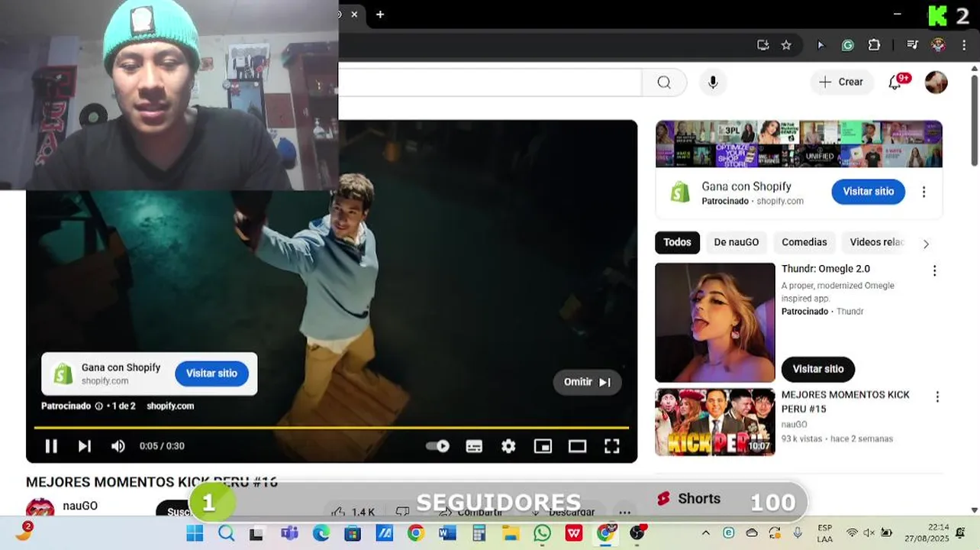The width and height of the screenshot is (980, 550).
Task: Select the Comedias filter chip
Action: coord(804,242)
